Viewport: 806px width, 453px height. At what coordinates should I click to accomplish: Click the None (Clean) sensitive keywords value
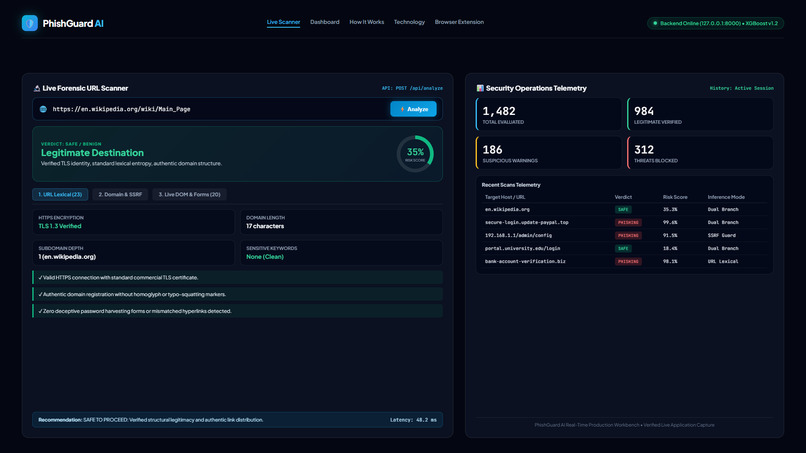(x=265, y=257)
